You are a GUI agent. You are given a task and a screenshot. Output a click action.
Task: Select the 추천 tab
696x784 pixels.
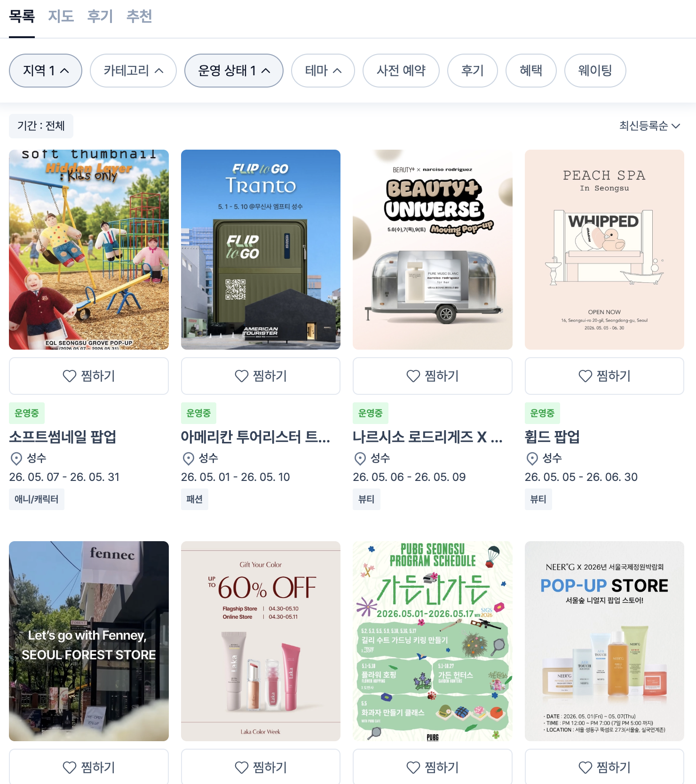(x=139, y=16)
